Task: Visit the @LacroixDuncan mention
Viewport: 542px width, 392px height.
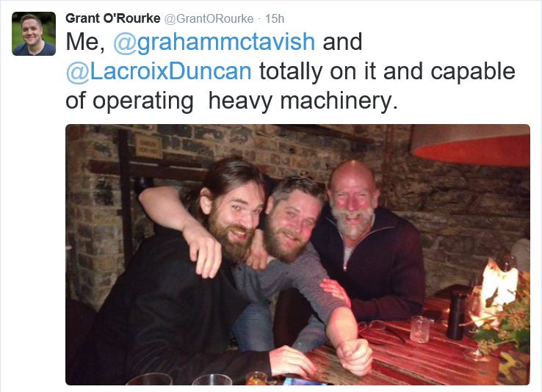Action: [x=159, y=71]
